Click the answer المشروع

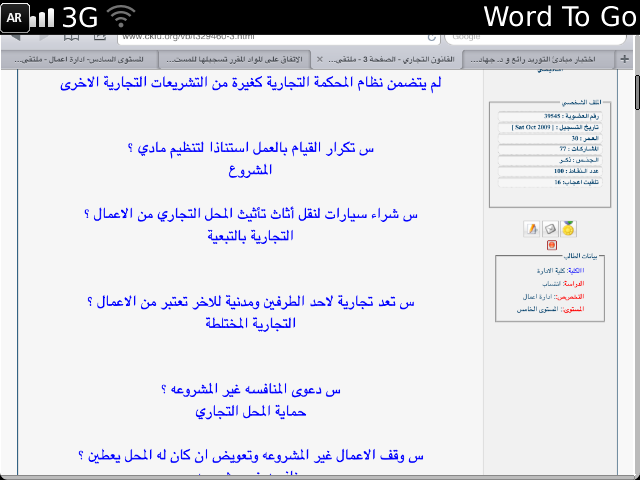(250, 170)
